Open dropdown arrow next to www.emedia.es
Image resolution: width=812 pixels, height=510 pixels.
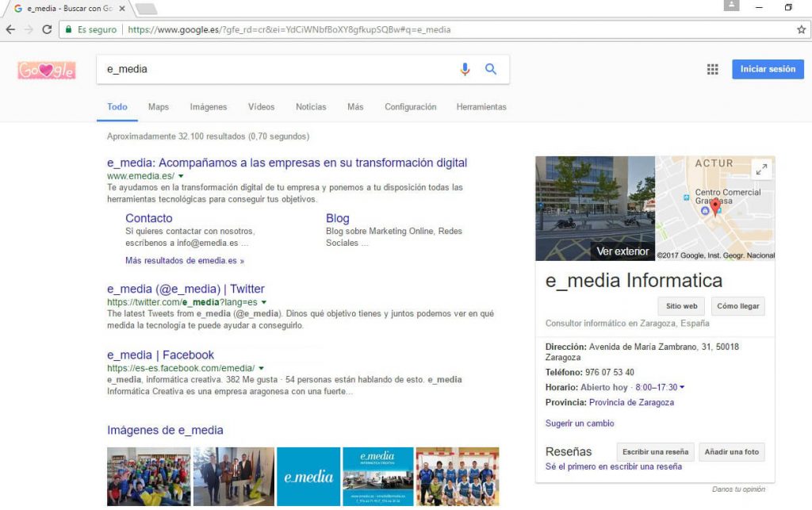(x=181, y=176)
